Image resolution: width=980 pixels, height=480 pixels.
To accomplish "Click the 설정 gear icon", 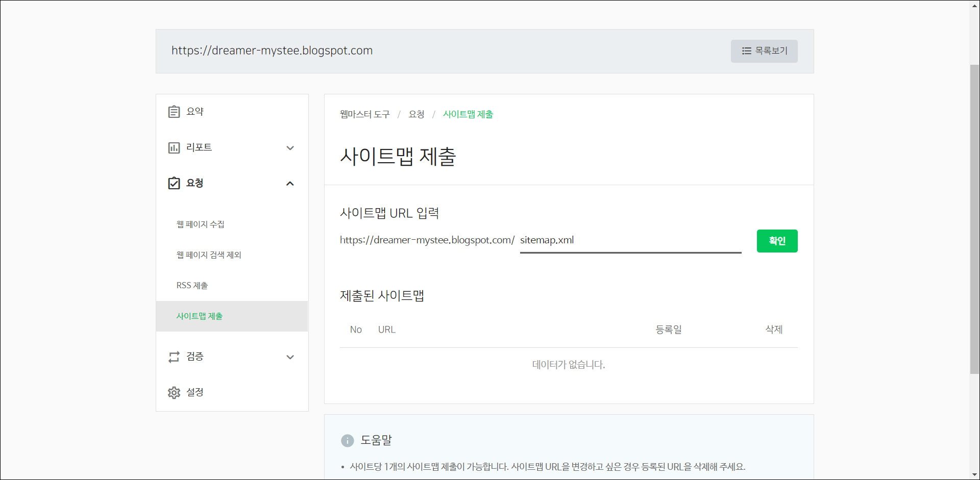I will point(174,392).
